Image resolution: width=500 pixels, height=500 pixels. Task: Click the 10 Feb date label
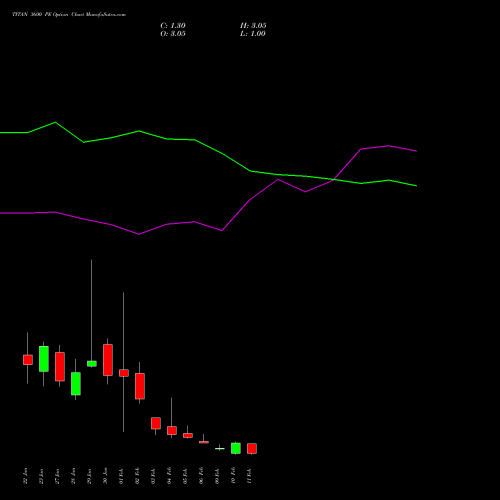pyautogui.click(x=234, y=476)
